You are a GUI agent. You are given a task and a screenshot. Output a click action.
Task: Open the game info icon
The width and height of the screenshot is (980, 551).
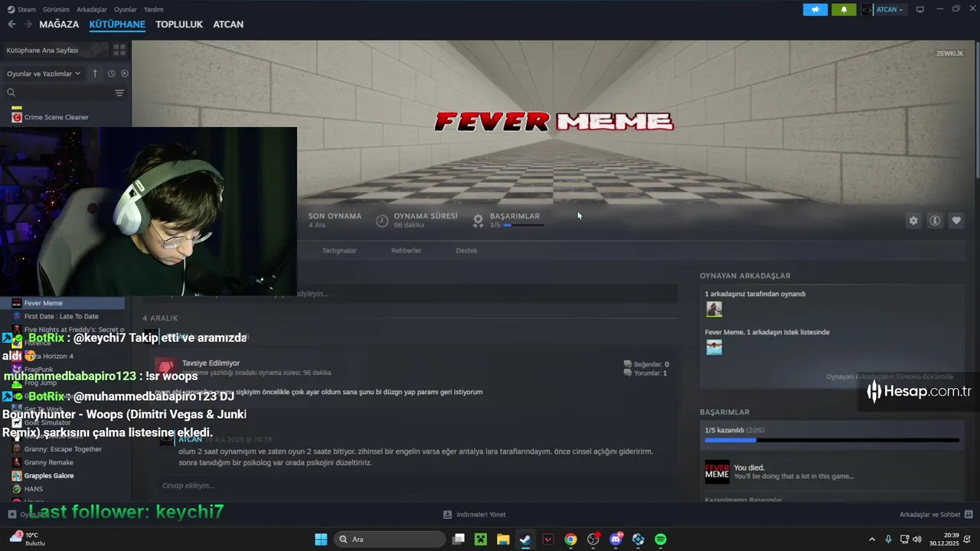[x=935, y=220]
